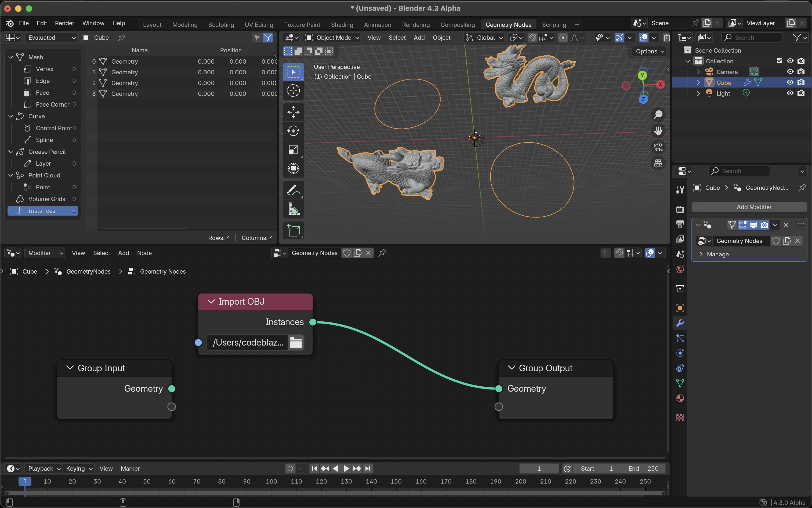The height and width of the screenshot is (508, 812).
Task: Hide the Camera in viewport
Action: click(790, 72)
